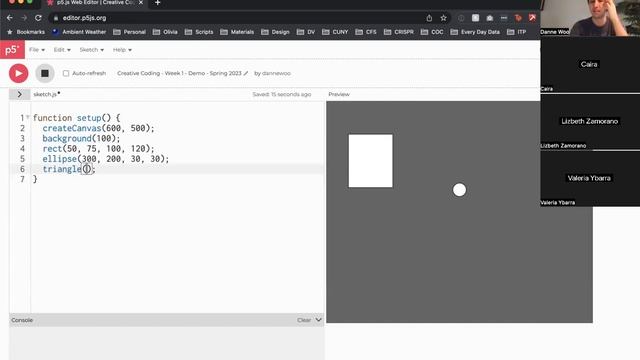Open the Design bookmarks folder

click(275, 32)
